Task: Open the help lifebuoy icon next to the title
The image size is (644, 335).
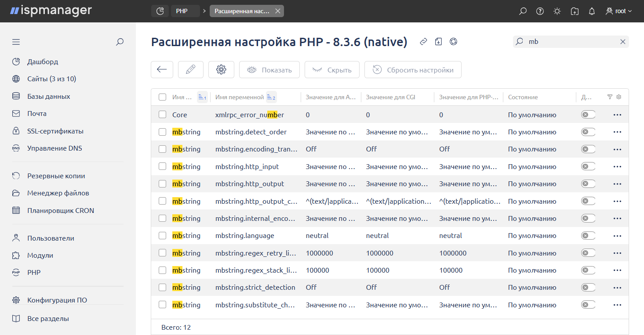Action: (453, 41)
